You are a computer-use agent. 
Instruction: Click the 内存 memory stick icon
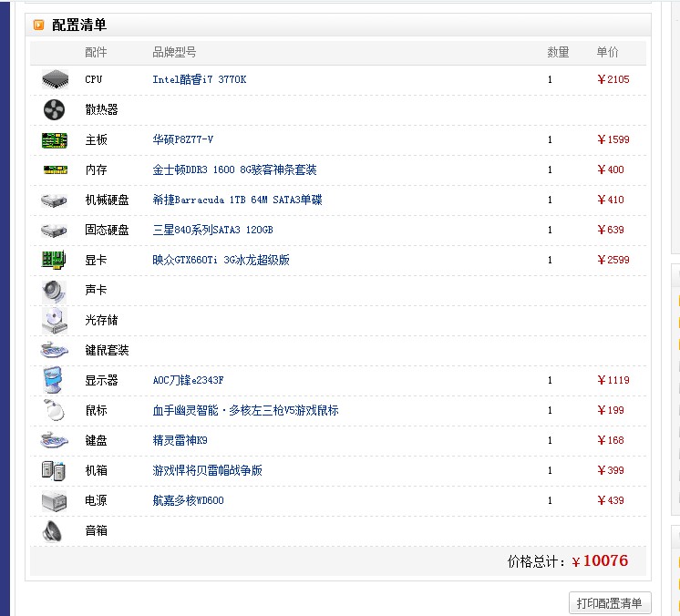pos(55,169)
